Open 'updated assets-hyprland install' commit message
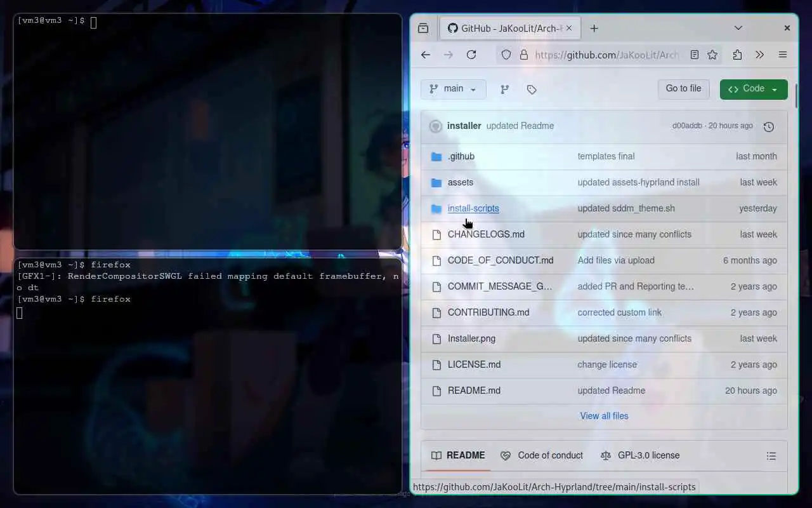812x508 pixels. (638, 182)
